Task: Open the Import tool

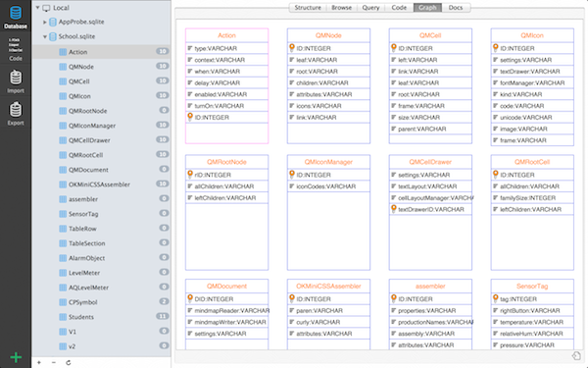Action: 16,81
